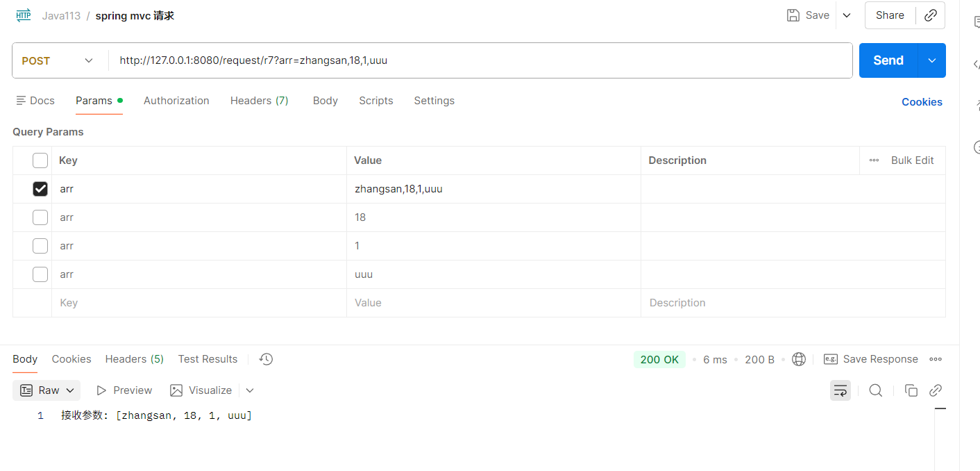Viewport: 980px width, 471px height.
Task: Copy the response body with the copy icon
Action: pos(911,390)
